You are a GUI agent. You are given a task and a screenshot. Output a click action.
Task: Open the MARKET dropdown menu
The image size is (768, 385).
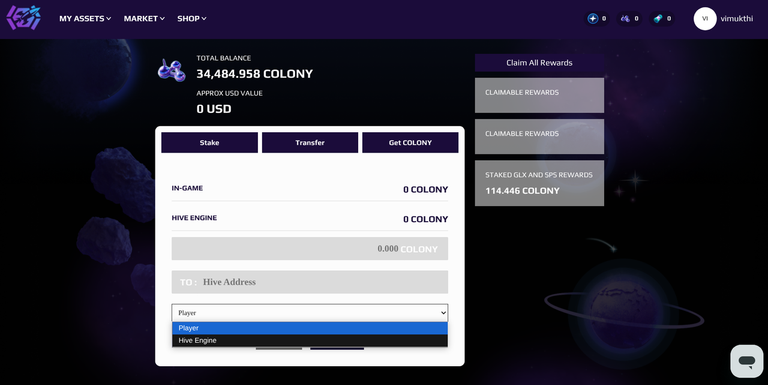144,19
